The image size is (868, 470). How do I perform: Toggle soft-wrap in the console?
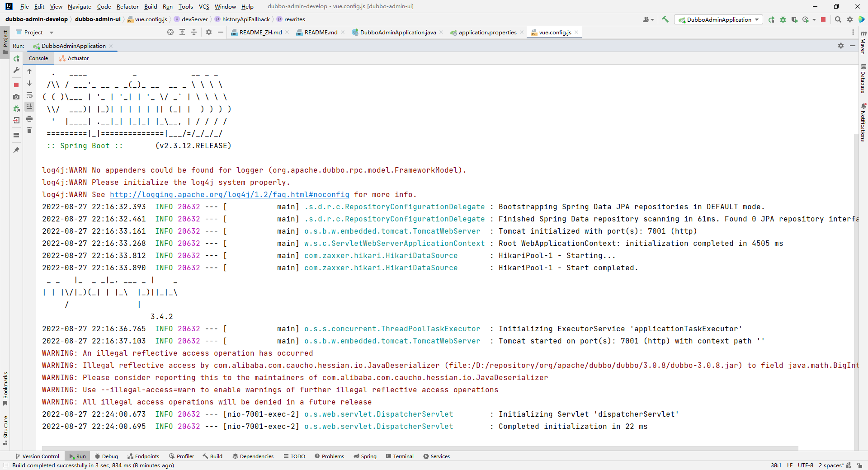(29, 95)
